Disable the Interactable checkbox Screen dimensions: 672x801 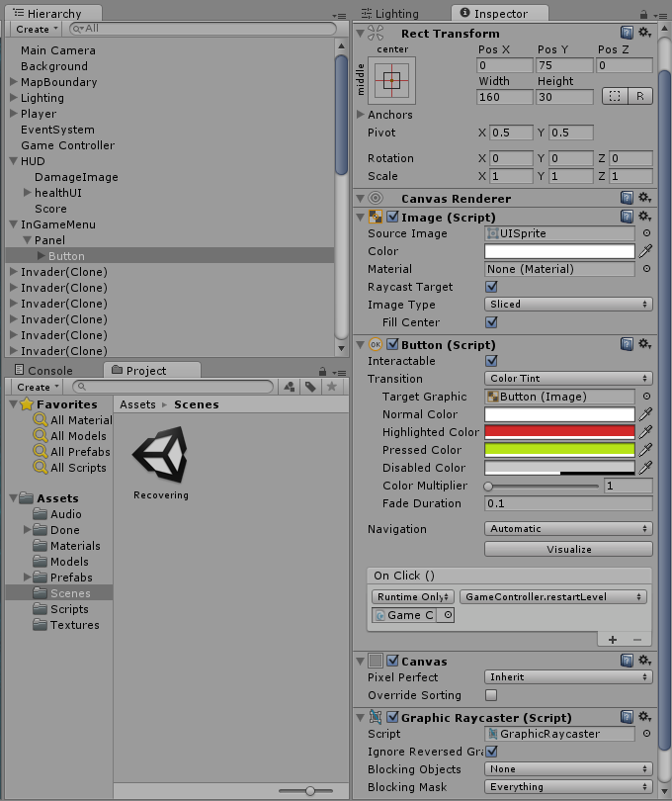pos(492,361)
